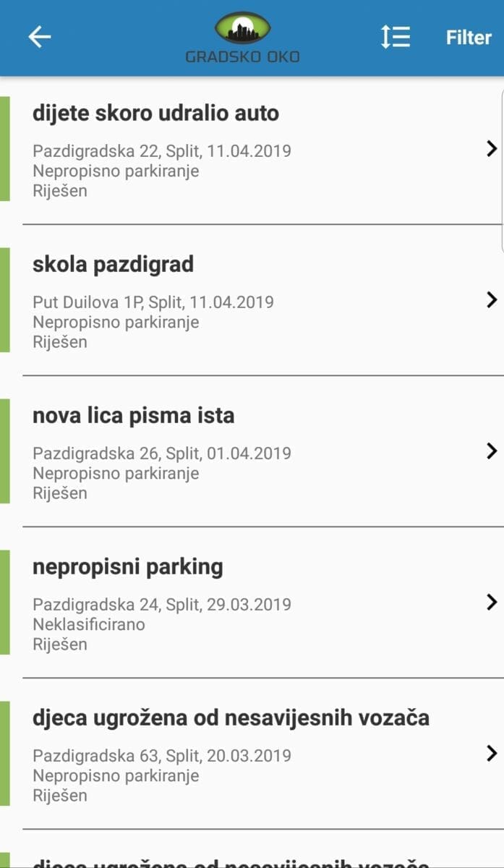Image resolution: width=504 pixels, height=868 pixels.
Task: Tap the back arrow icon
Action: (x=40, y=37)
